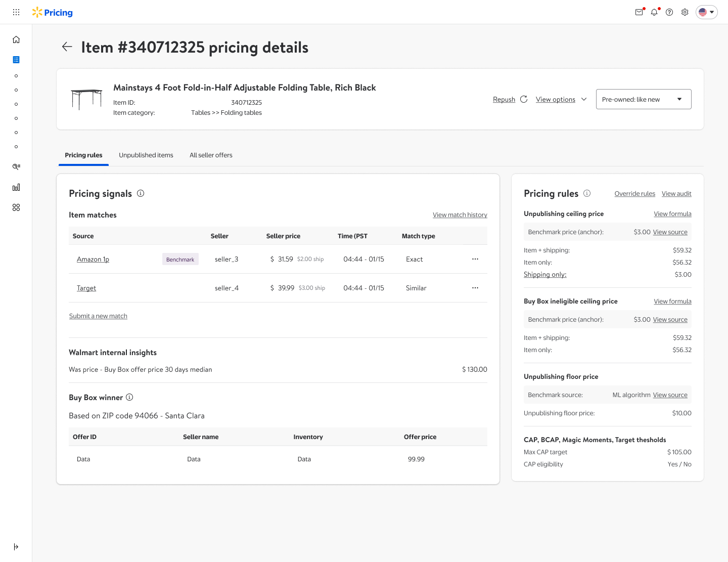The image size is (728, 562).
Task: Open more options for Amazon 1p row
Action: (x=475, y=259)
